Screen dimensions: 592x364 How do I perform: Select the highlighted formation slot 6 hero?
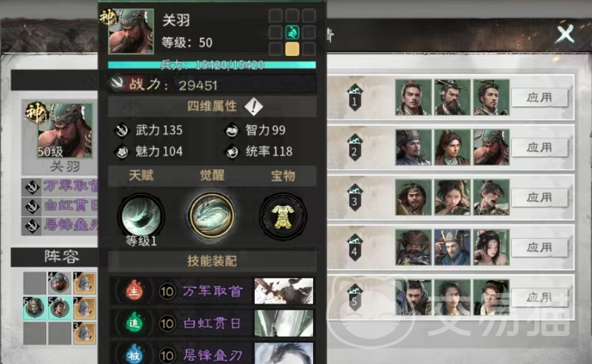tap(35, 308)
